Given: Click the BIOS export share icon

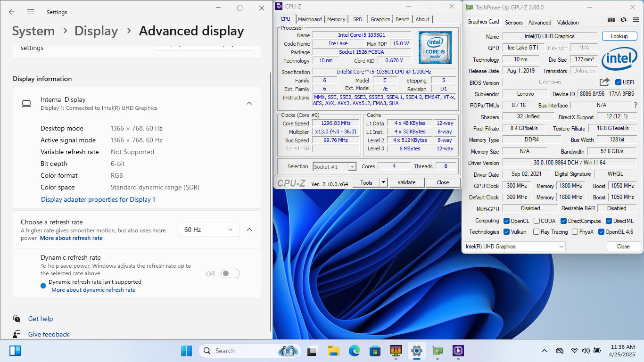Looking at the screenshot, I should pyautogui.click(x=604, y=82).
